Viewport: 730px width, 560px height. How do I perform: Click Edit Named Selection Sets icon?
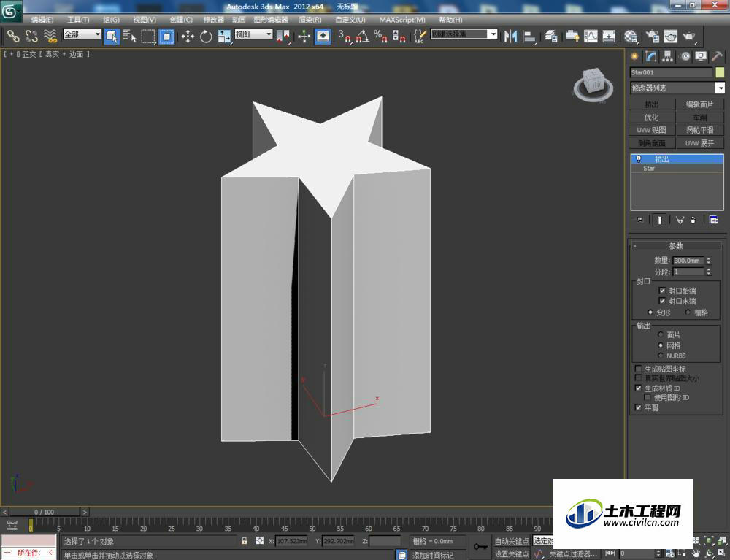pos(420,36)
